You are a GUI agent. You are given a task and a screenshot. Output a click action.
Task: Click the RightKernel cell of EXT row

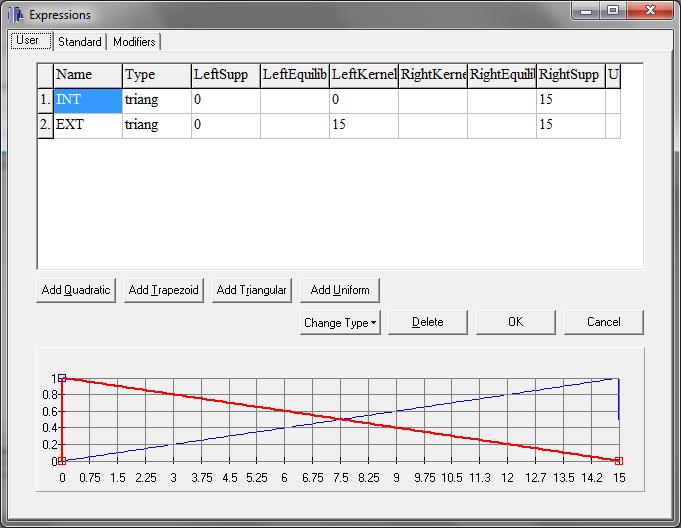tap(433, 125)
